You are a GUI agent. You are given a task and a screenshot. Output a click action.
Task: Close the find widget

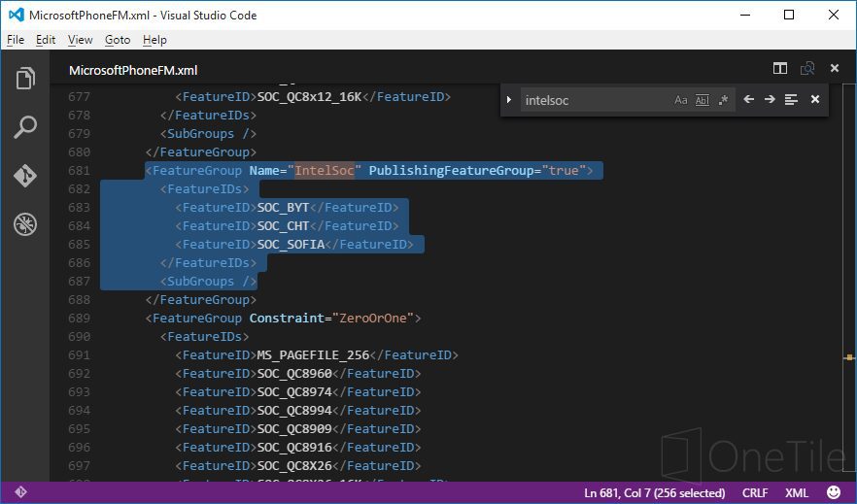point(815,99)
